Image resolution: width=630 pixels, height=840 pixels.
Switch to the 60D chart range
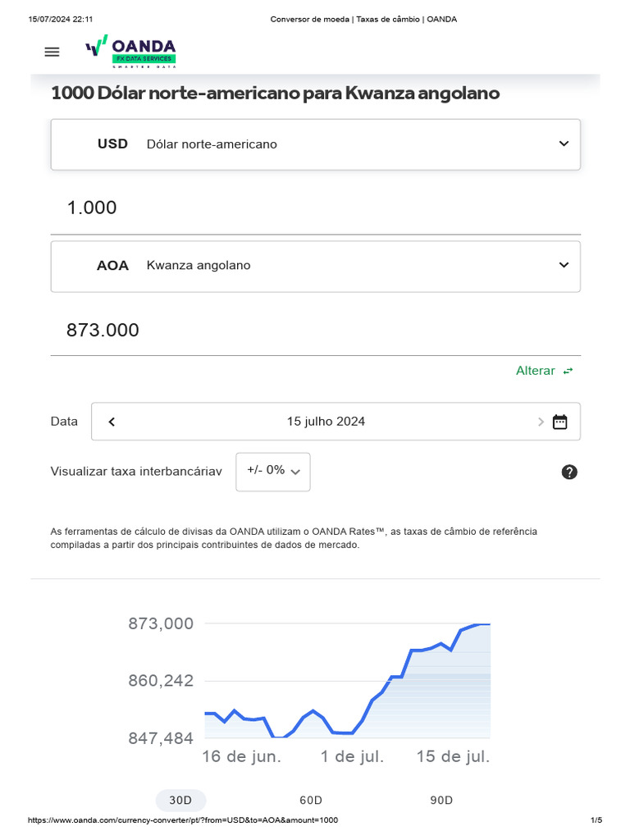pos(311,800)
